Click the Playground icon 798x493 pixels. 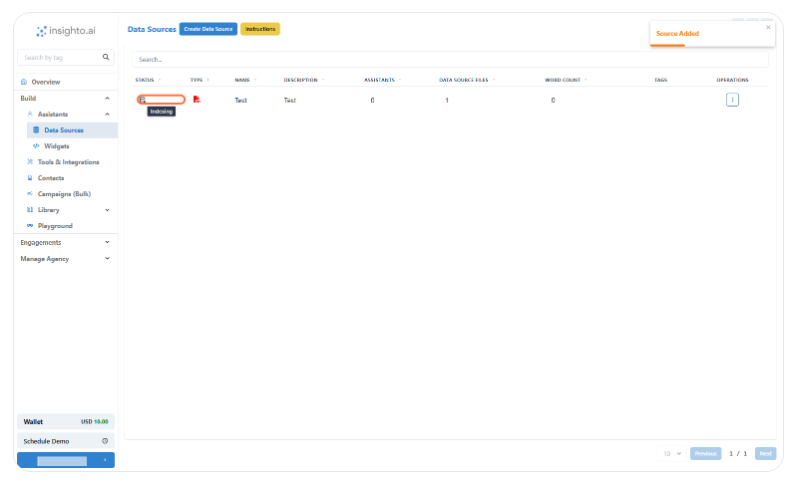30,225
